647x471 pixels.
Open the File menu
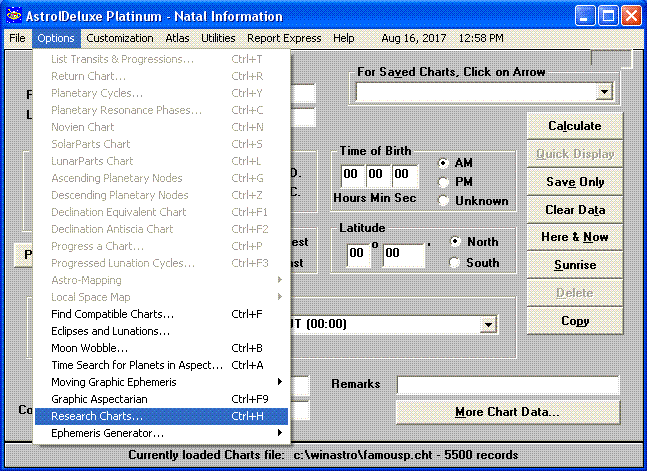pyautogui.click(x=17, y=38)
